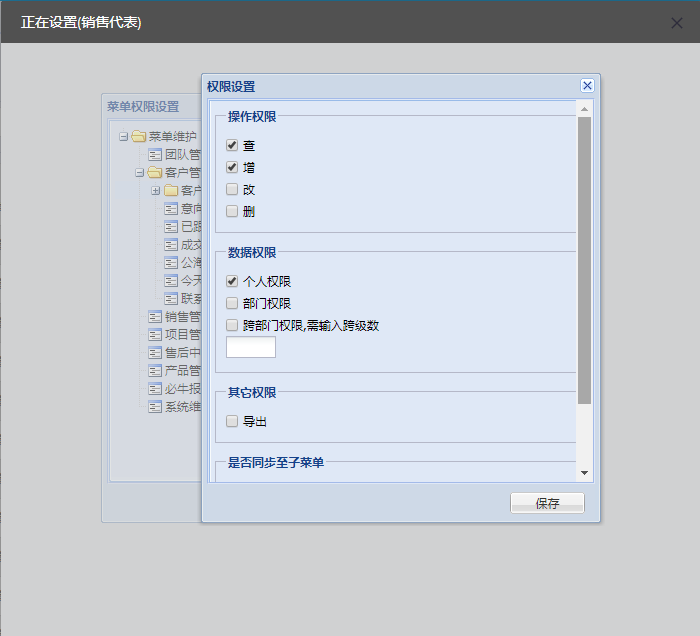
Task: Select the 项目管 tree label
Action: 183,335
